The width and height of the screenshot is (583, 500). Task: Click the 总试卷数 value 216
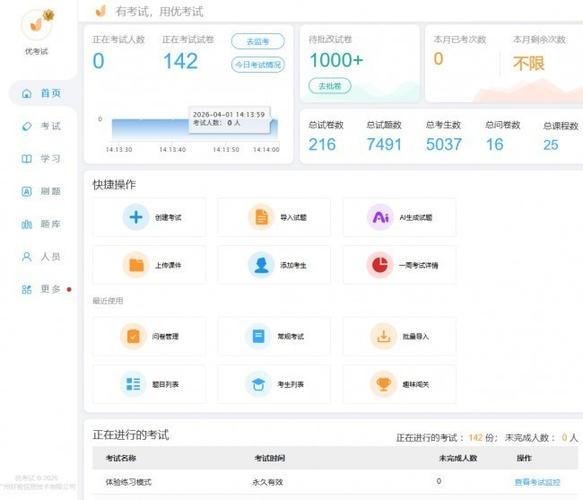click(x=322, y=145)
